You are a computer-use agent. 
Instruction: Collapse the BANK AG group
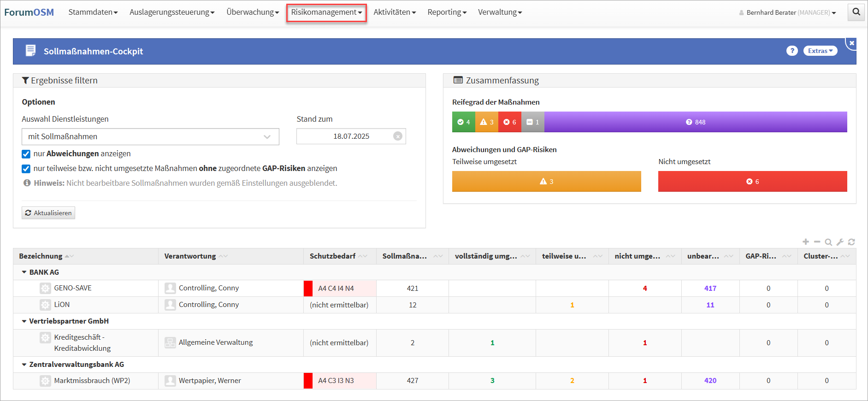[24, 272]
